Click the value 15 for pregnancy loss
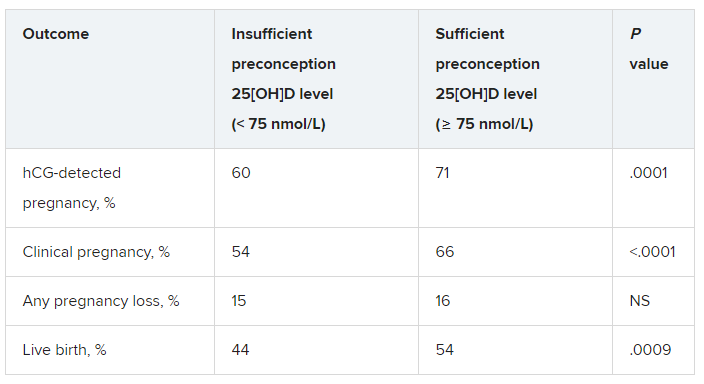This screenshot has width=704, height=384. [x=239, y=301]
